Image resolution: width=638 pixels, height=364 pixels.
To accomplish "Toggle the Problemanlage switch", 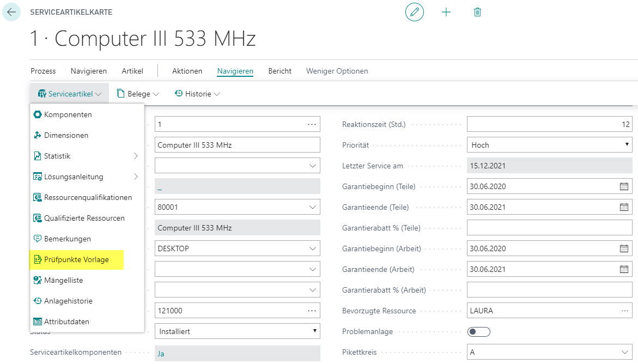I will point(478,332).
